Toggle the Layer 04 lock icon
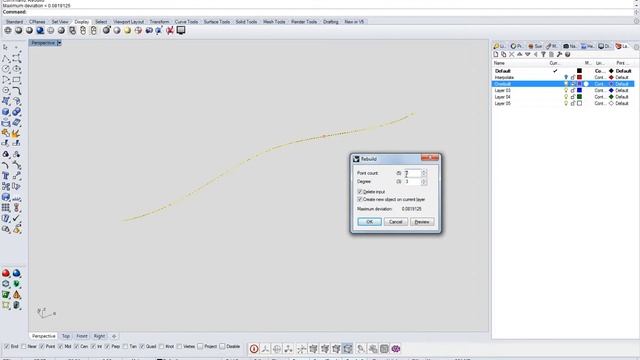The image size is (640, 360). (x=573, y=97)
